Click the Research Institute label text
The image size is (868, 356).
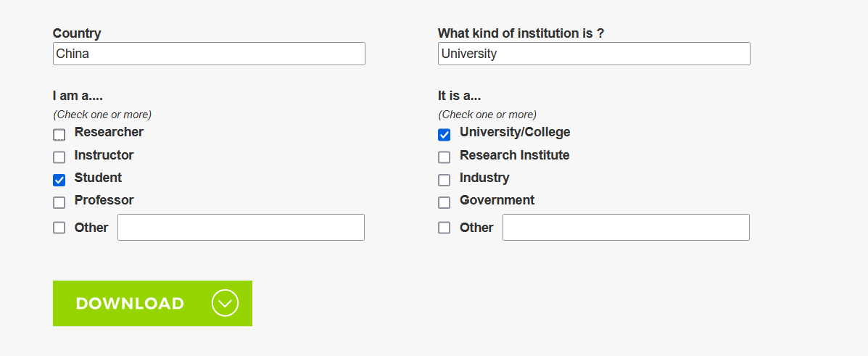click(515, 156)
